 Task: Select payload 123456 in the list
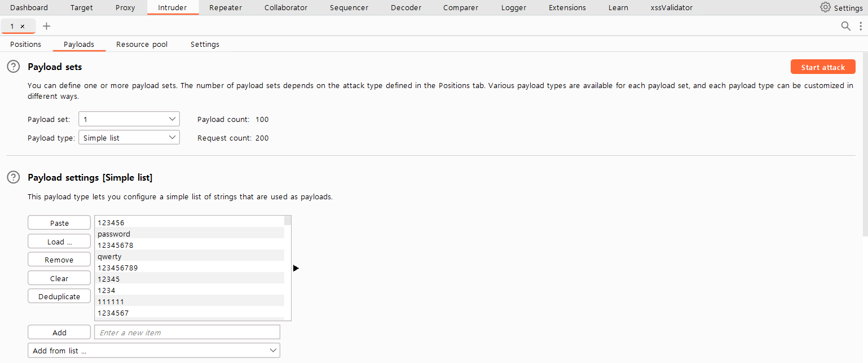(x=190, y=222)
